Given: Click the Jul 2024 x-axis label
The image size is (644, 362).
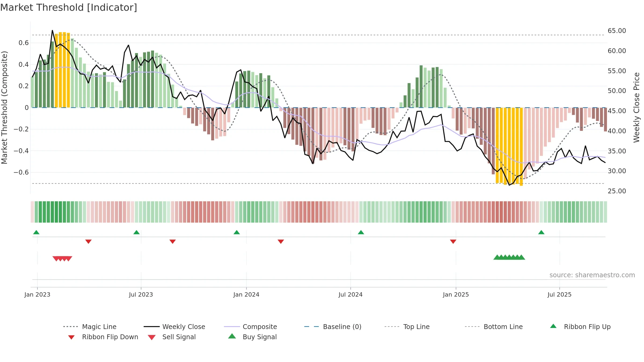Looking at the screenshot, I should click(x=350, y=294).
